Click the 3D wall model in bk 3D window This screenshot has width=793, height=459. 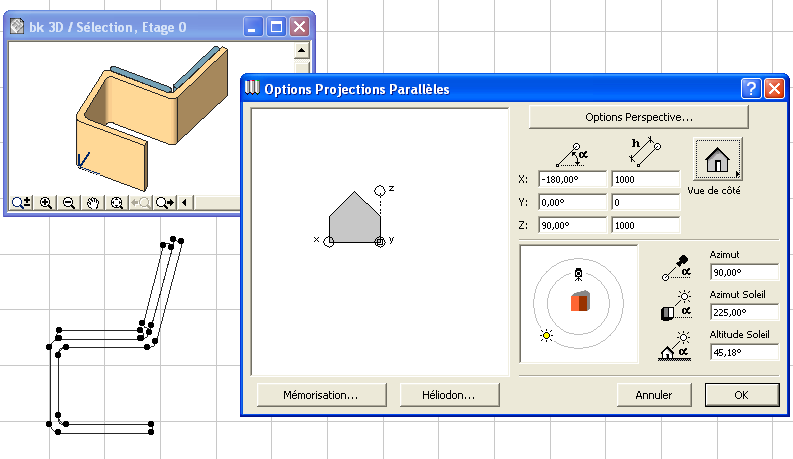[152, 118]
